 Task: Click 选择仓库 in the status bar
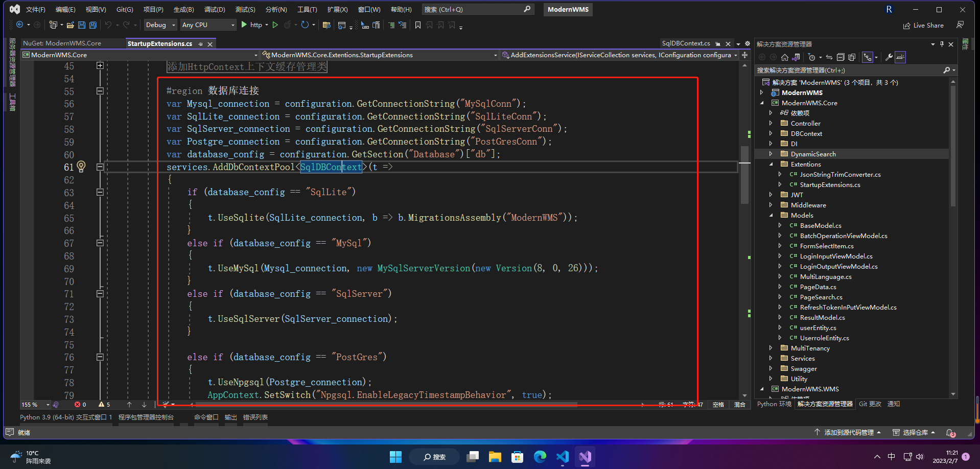coord(914,432)
